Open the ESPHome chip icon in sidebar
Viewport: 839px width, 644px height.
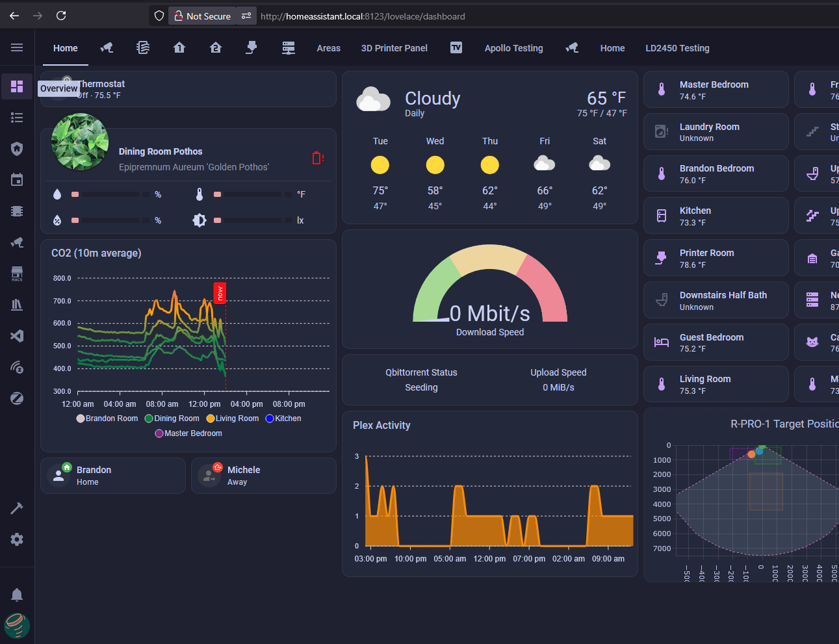(x=17, y=211)
